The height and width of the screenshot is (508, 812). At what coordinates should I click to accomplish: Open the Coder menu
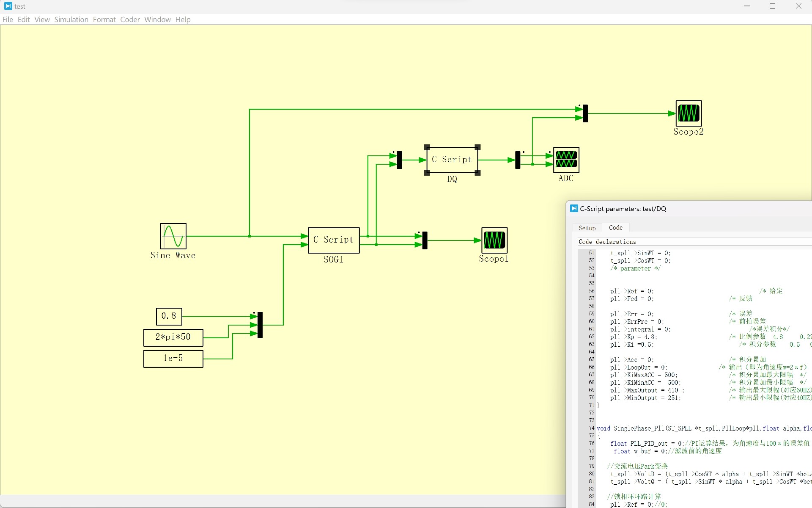130,19
